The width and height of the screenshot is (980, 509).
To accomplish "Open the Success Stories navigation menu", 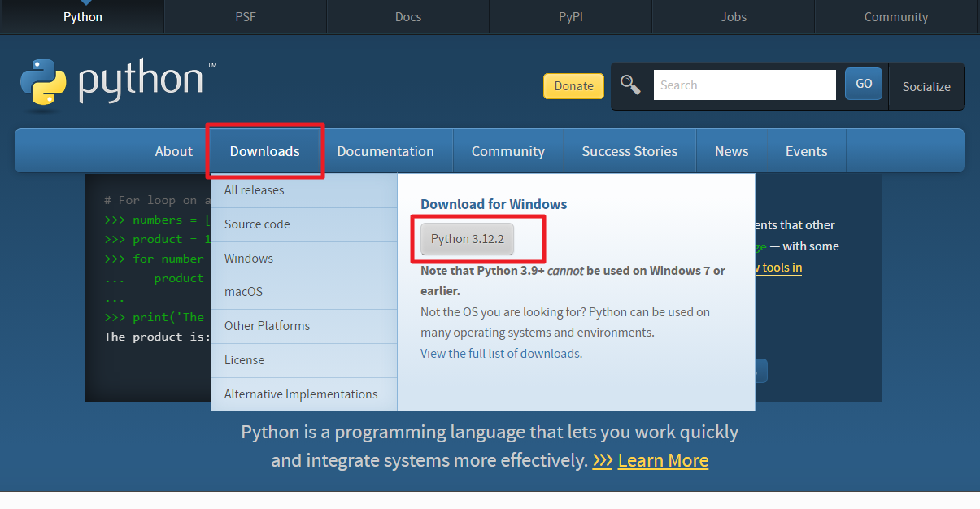I will pos(629,151).
